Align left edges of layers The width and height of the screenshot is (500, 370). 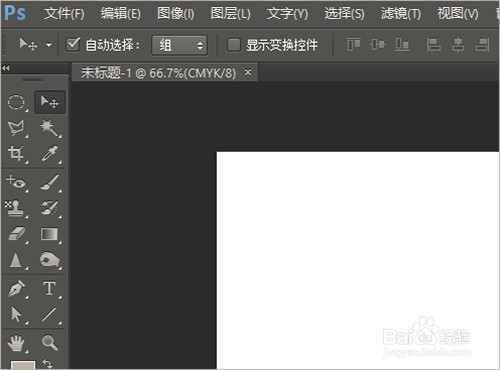coord(433,45)
